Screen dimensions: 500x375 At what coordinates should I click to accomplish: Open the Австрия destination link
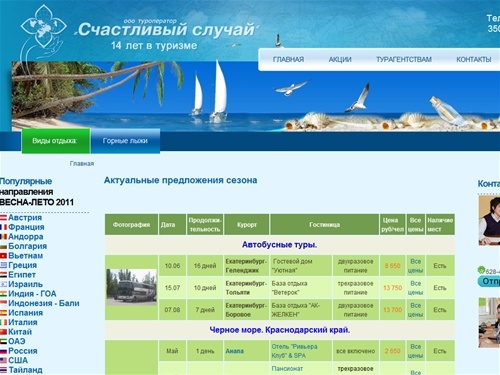pos(25,218)
